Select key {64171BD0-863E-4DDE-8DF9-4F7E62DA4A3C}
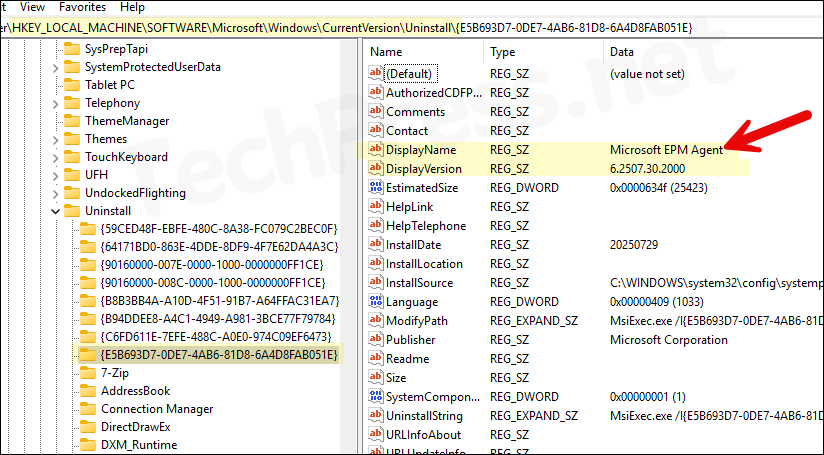Viewport: 824px width, 455px height. pyautogui.click(x=219, y=246)
